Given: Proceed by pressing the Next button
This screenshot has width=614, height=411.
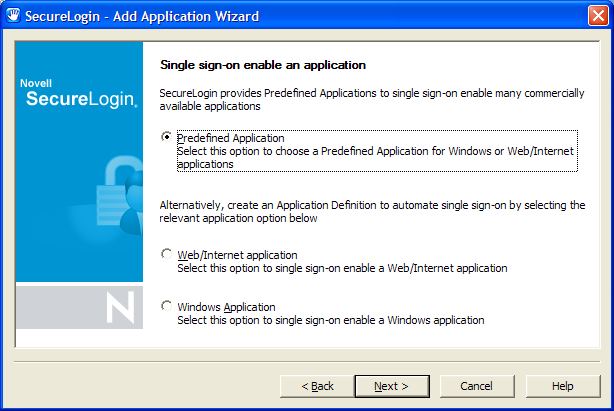Looking at the screenshot, I should point(391,386).
